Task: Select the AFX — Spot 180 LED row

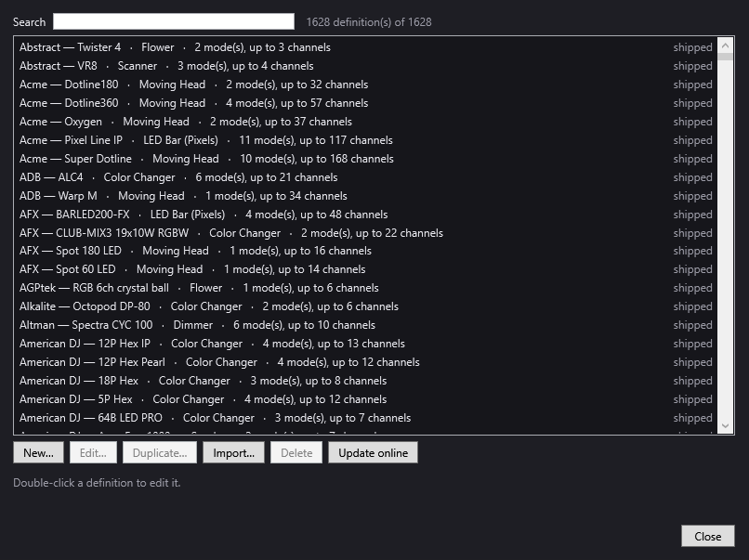Action: click(365, 251)
